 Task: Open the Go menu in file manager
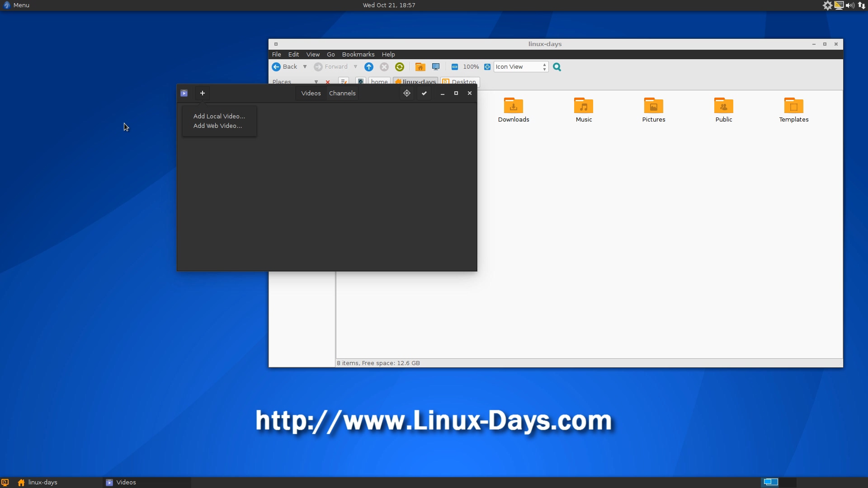(x=331, y=54)
